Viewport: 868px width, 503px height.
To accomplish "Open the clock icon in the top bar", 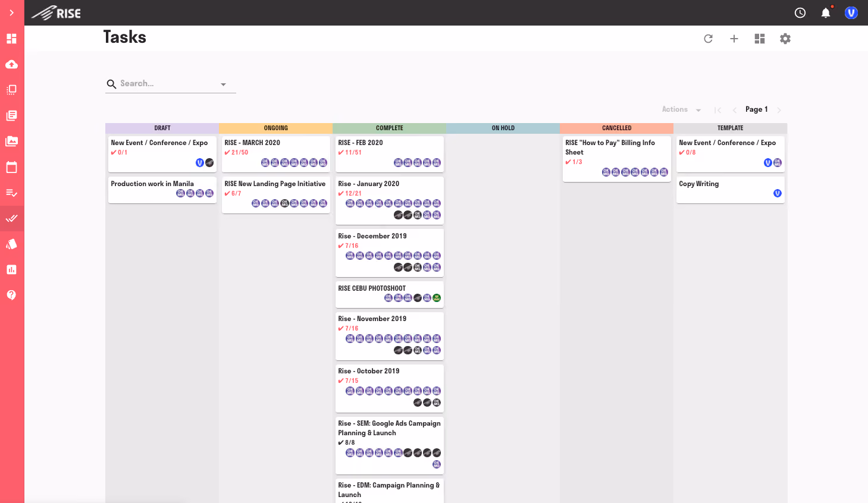I will tap(800, 12).
